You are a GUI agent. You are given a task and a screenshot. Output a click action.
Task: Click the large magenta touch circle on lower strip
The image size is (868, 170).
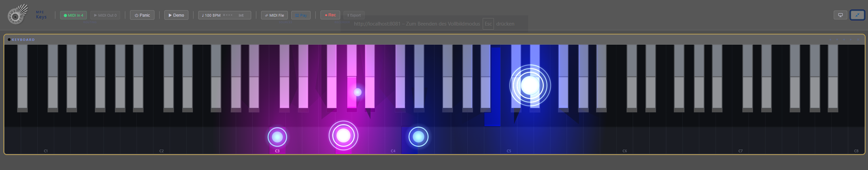(344, 135)
